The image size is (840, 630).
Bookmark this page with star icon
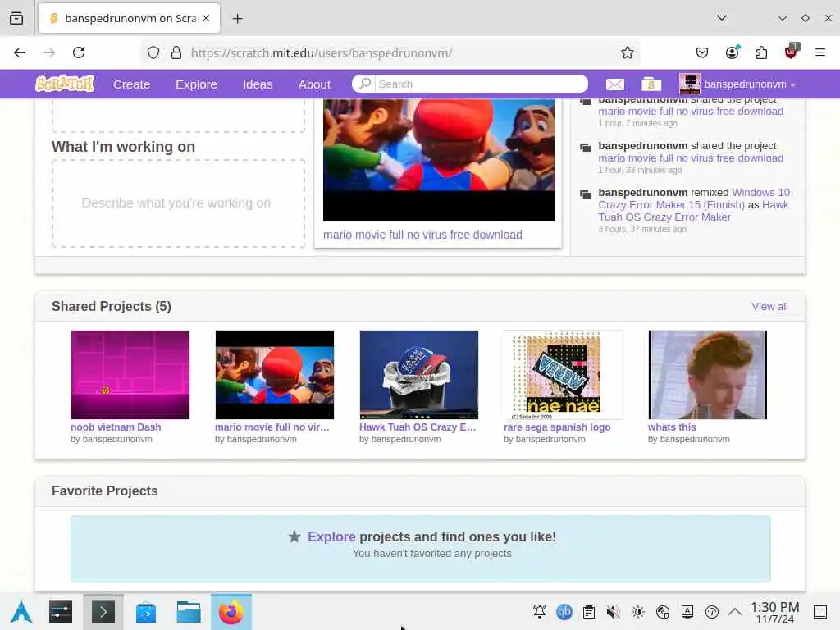tap(628, 52)
